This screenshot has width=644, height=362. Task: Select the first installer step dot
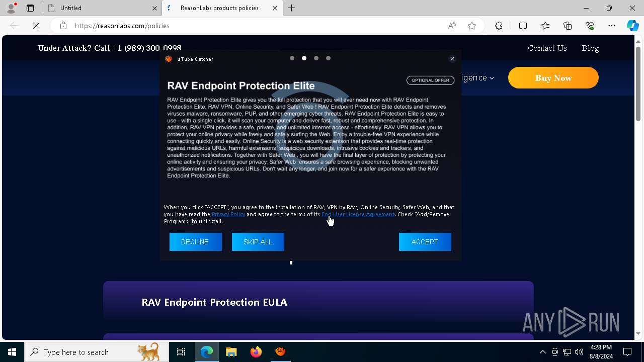tap(292, 58)
